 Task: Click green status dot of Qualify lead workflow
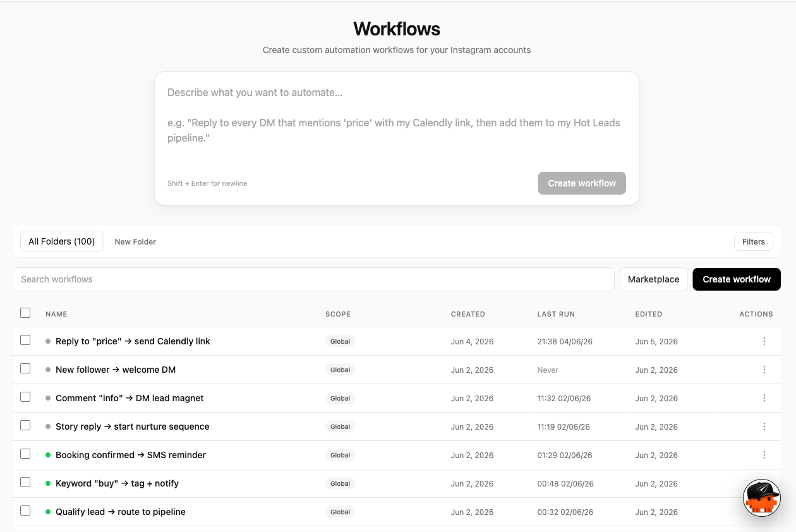[48, 512]
